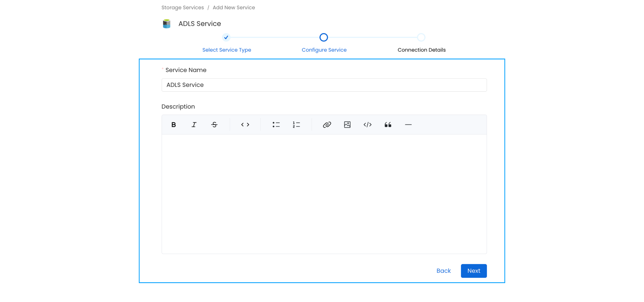
Task: Toggle bold formatting in description editor
Action: pyautogui.click(x=173, y=124)
